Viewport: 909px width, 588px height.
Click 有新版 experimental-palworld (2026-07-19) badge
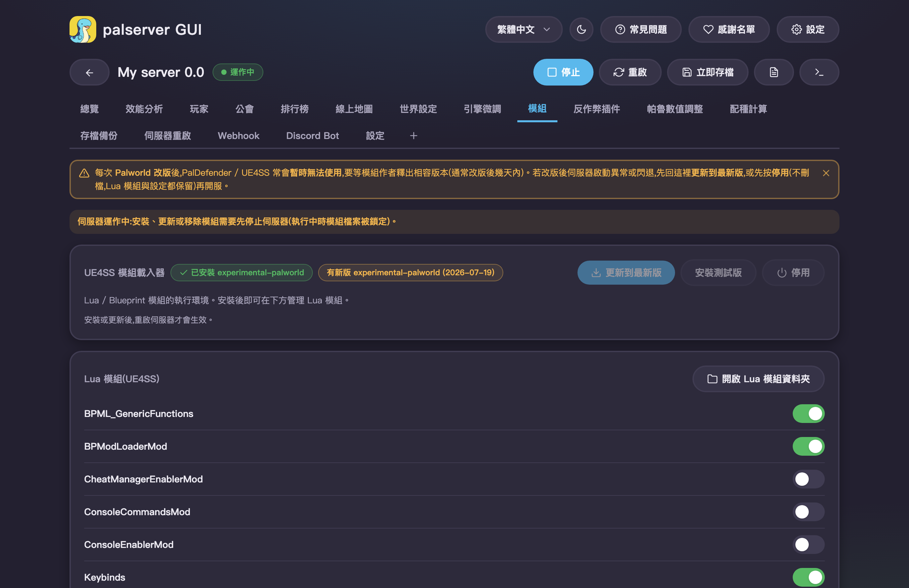tap(411, 273)
